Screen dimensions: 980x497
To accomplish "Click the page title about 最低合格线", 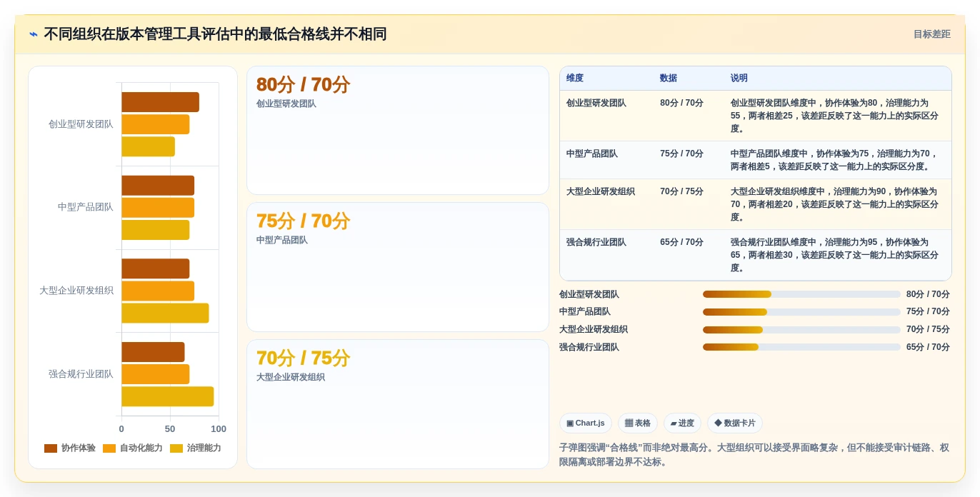I will pos(215,34).
